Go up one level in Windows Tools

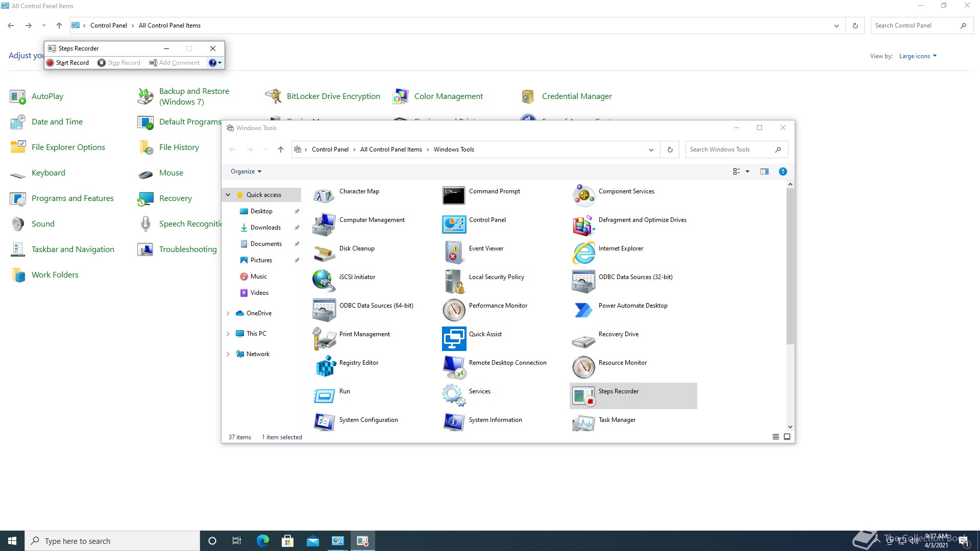(280, 149)
